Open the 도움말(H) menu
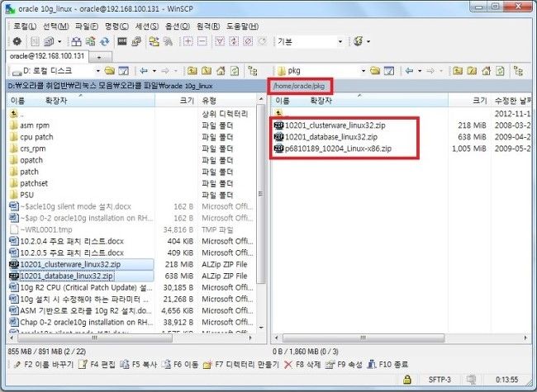 tap(242, 26)
